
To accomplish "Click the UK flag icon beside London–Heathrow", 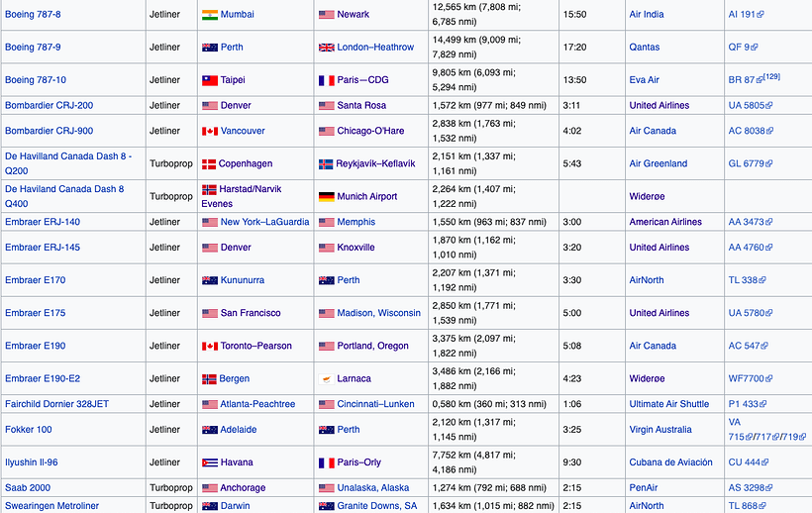I will point(326,48).
